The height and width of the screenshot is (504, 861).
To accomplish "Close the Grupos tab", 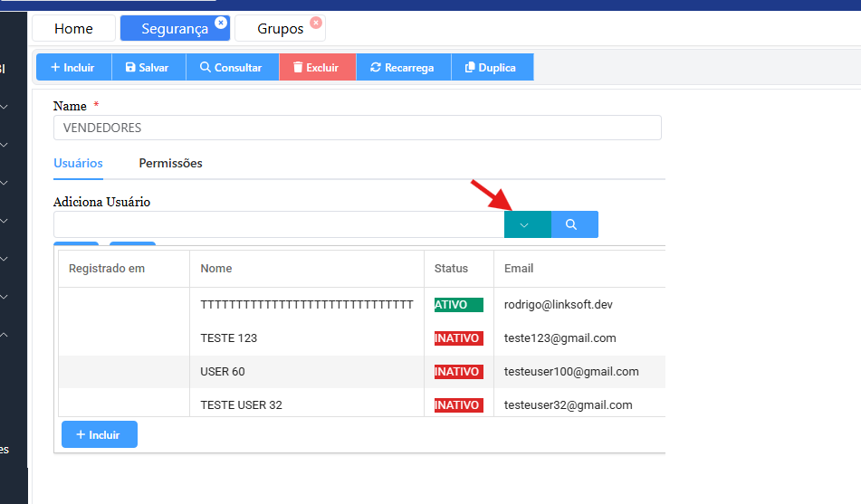I will click(x=315, y=23).
